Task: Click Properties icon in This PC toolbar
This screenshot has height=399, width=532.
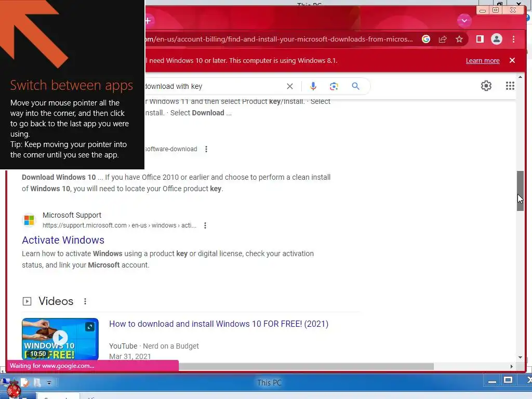Action: [x=25, y=383]
